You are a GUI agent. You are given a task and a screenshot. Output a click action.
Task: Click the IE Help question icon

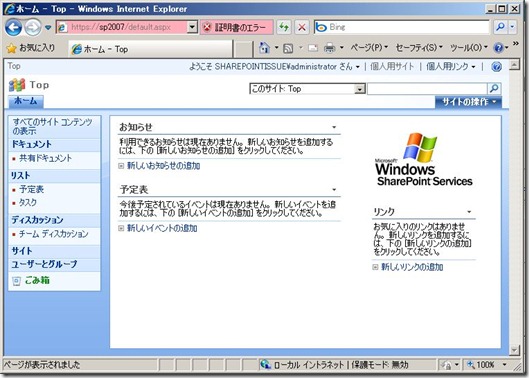[x=499, y=48]
